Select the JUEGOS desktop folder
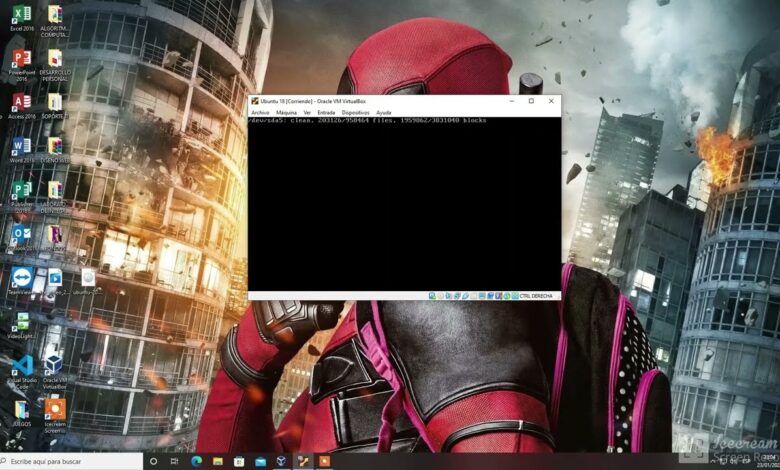Viewport: 780px width, 470px height. (22, 414)
